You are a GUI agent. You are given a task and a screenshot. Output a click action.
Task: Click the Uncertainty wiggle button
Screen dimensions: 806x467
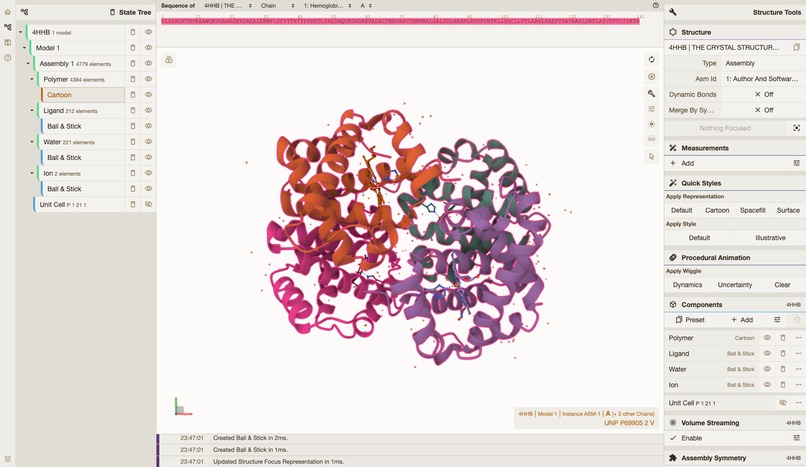point(735,285)
